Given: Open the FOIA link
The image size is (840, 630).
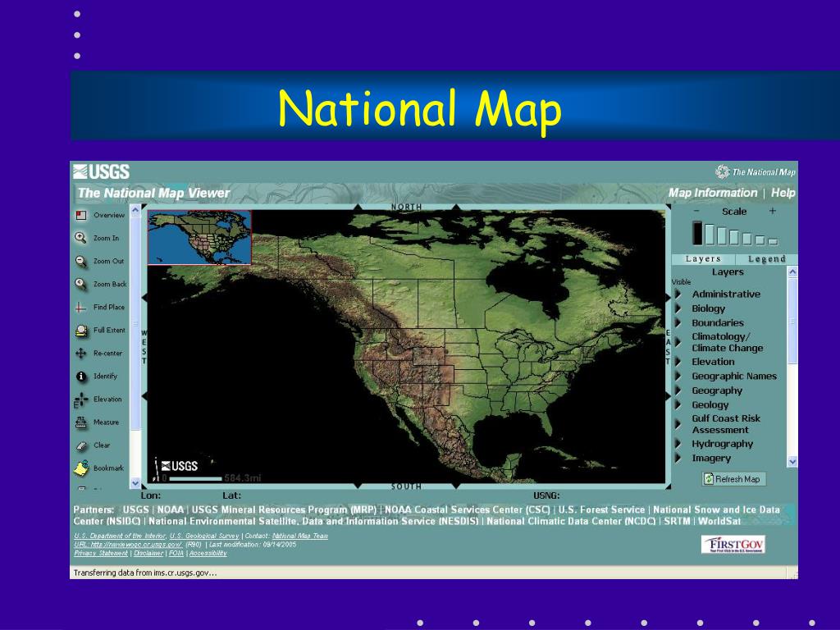Looking at the screenshot, I should [x=176, y=553].
